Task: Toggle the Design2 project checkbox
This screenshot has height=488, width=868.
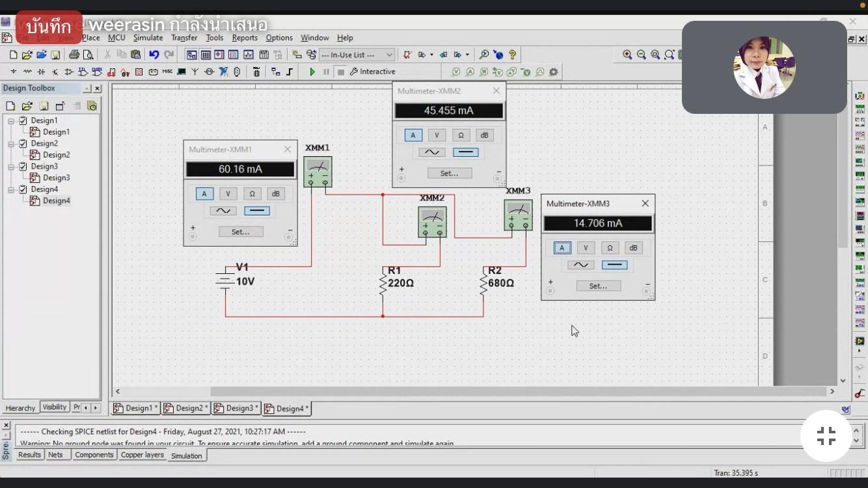Action: pyautogui.click(x=23, y=143)
